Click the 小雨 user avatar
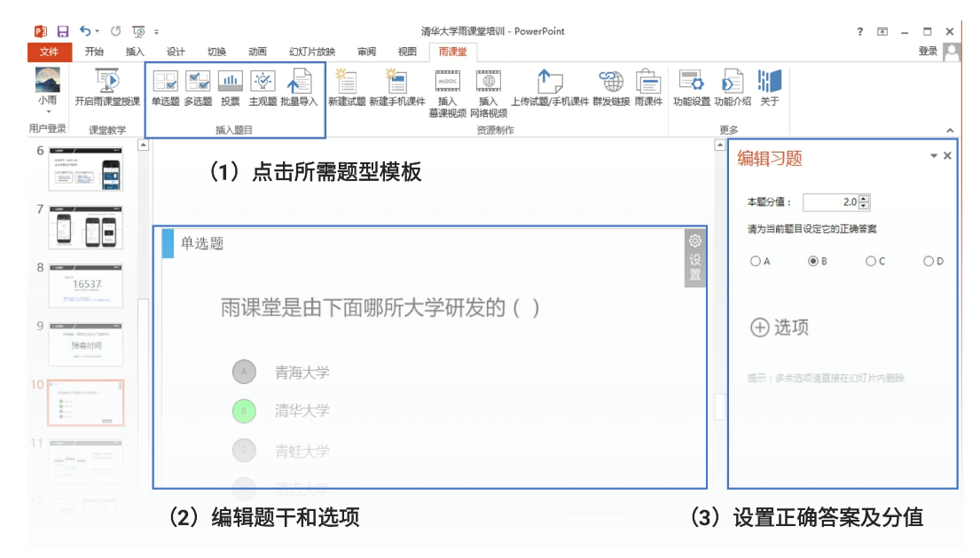 48,80
